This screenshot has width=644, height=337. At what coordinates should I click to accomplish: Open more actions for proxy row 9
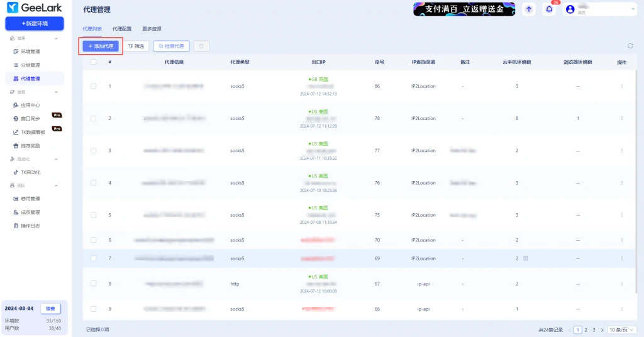(622, 309)
